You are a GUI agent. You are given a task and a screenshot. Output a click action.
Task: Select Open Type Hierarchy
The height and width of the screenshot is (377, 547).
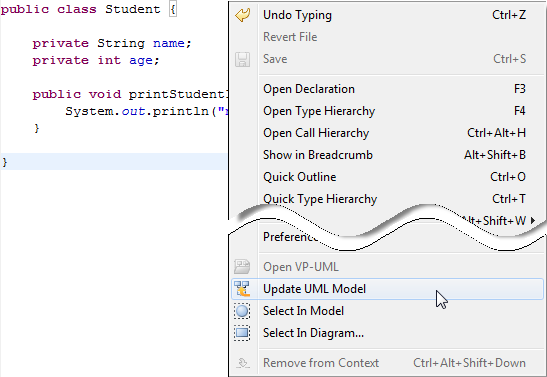[x=387, y=111]
